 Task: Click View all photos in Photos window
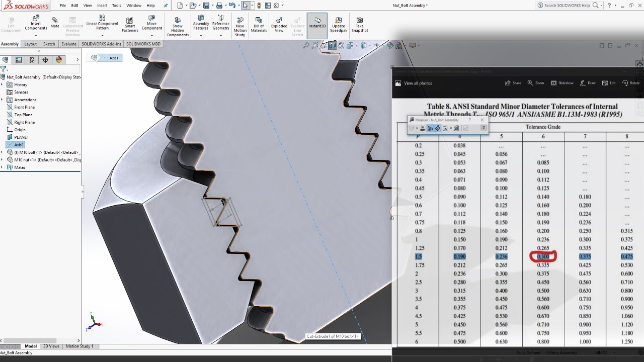tap(414, 83)
